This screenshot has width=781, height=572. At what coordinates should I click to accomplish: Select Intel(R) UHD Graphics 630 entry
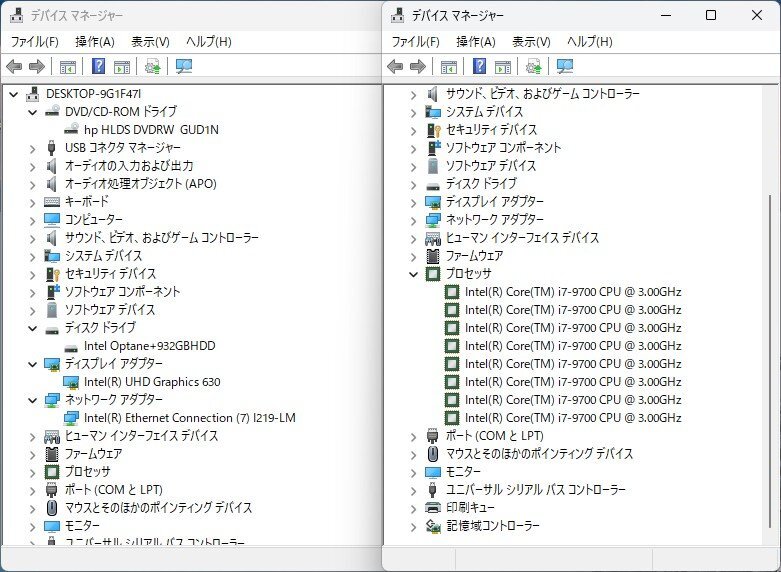coord(152,382)
